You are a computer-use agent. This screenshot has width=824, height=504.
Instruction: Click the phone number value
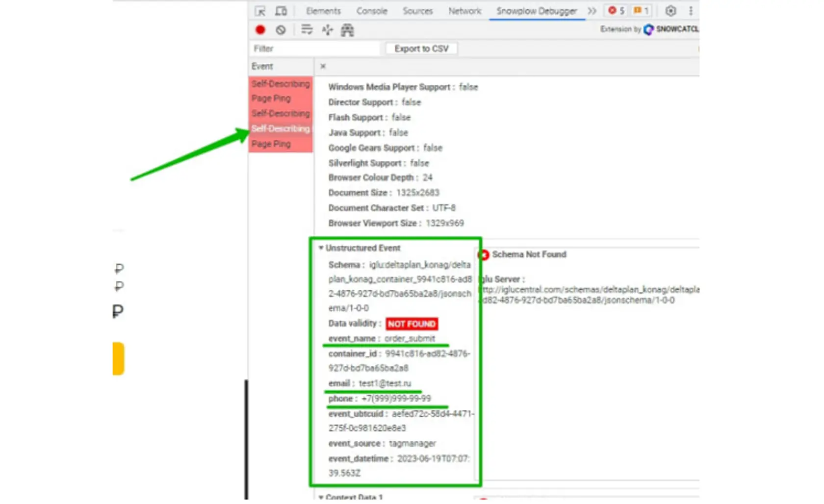click(x=396, y=399)
